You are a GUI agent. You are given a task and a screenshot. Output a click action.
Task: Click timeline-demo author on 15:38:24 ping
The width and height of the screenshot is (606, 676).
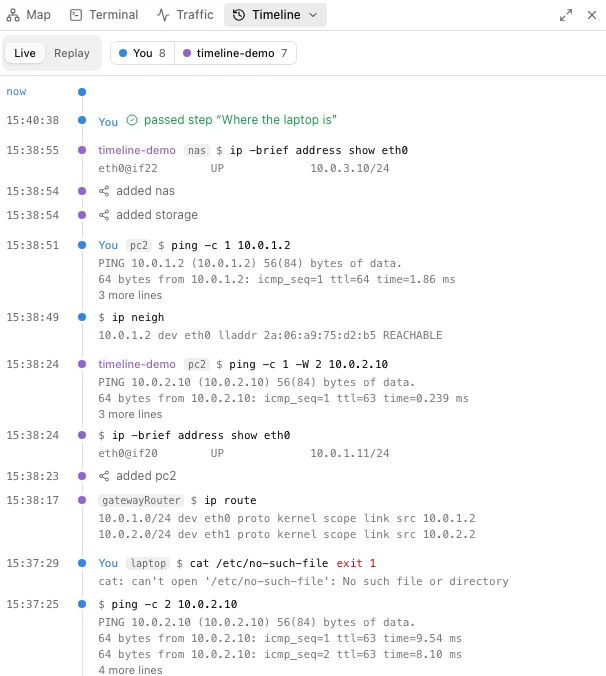(x=137, y=364)
